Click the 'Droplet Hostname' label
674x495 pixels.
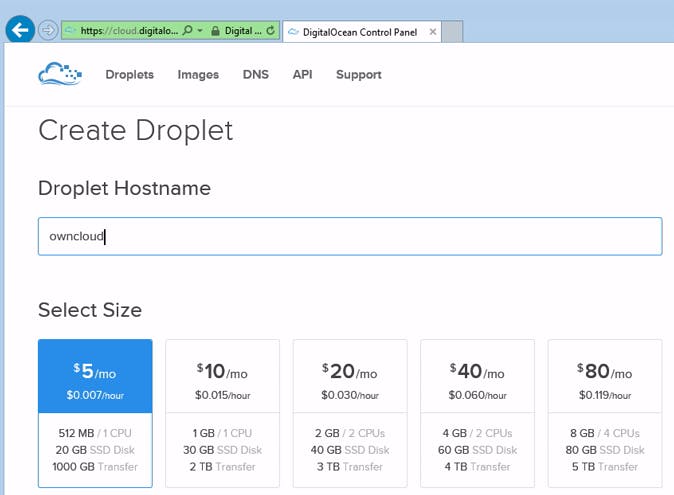[125, 188]
